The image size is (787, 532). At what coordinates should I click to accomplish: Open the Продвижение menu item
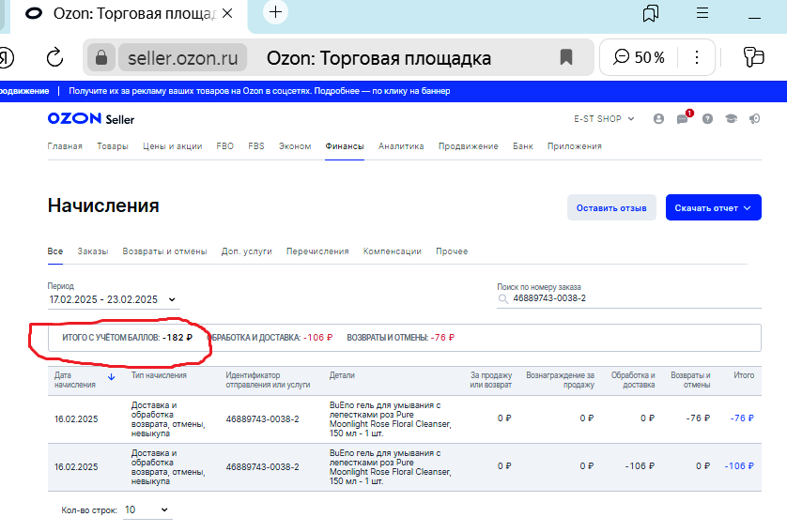[469, 146]
